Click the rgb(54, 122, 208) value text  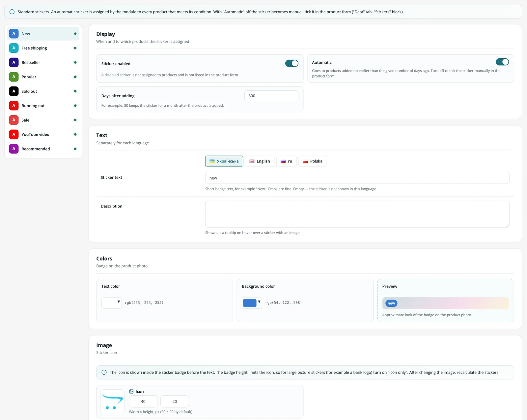click(x=284, y=303)
